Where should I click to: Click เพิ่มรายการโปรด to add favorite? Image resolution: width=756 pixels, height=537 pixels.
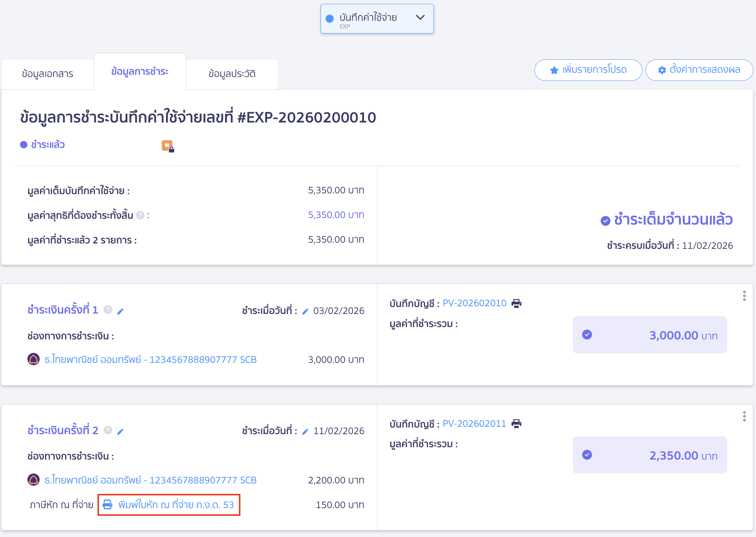click(588, 70)
